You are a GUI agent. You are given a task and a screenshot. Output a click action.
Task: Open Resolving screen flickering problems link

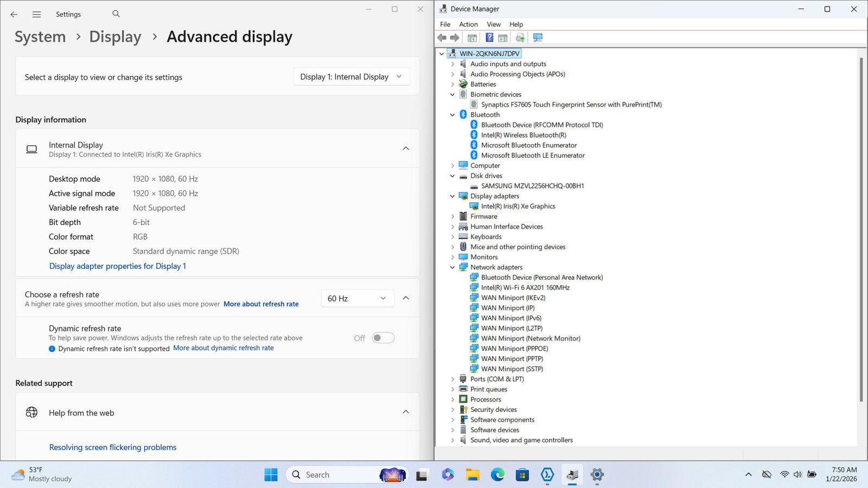click(x=113, y=447)
